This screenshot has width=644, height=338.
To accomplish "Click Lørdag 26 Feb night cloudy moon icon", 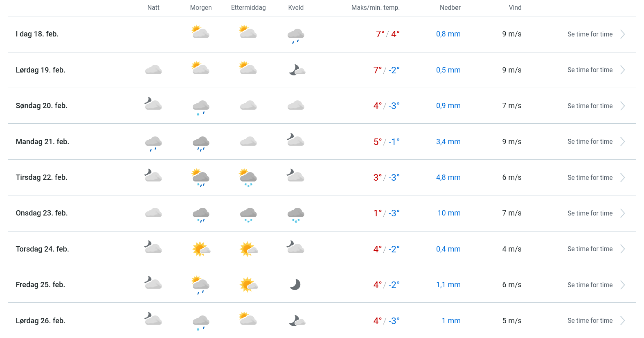I will click(x=153, y=319).
